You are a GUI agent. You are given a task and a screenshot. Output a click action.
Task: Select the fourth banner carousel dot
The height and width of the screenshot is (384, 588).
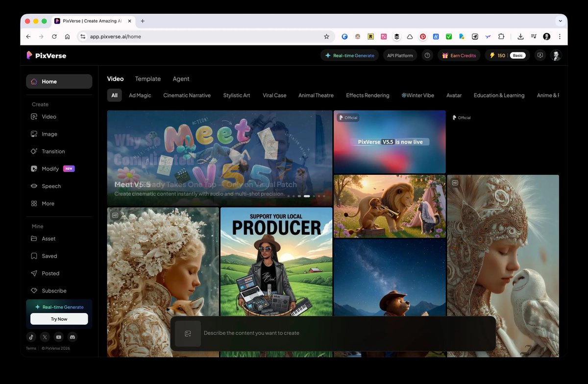click(x=307, y=196)
